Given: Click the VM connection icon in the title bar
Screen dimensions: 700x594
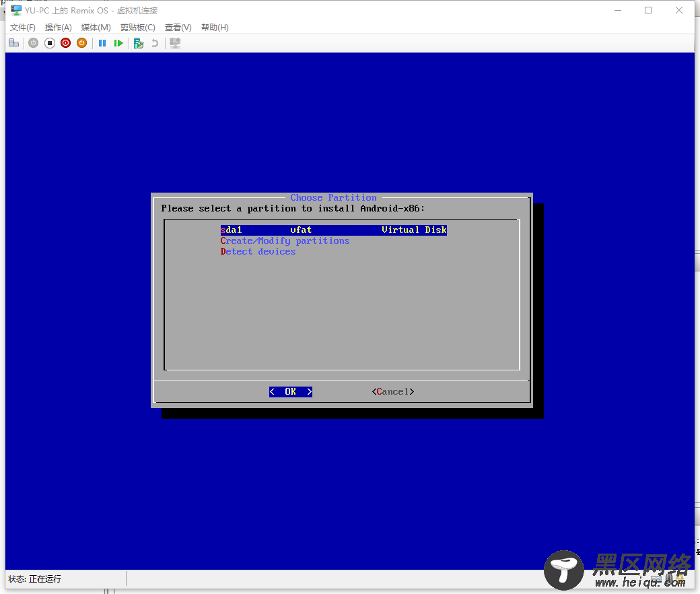Looking at the screenshot, I should pos(16,10).
